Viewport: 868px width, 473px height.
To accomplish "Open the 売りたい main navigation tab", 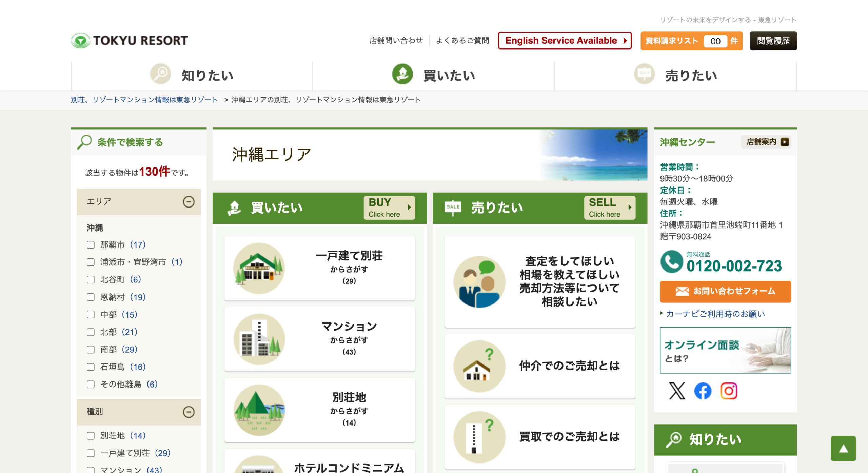I will point(676,75).
